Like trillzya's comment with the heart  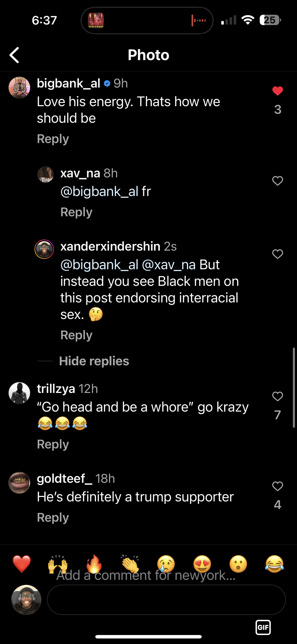[x=277, y=396]
